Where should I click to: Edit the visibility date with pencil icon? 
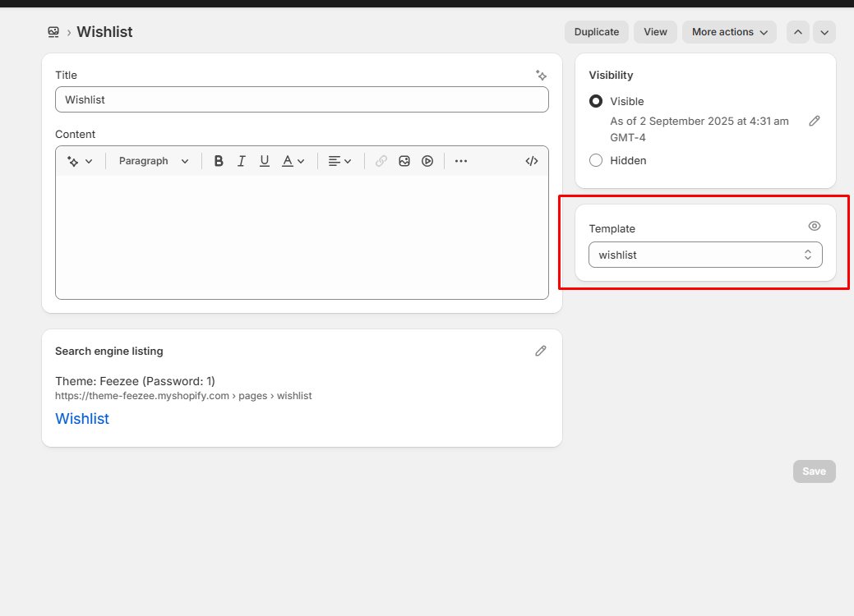click(x=815, y=121)
